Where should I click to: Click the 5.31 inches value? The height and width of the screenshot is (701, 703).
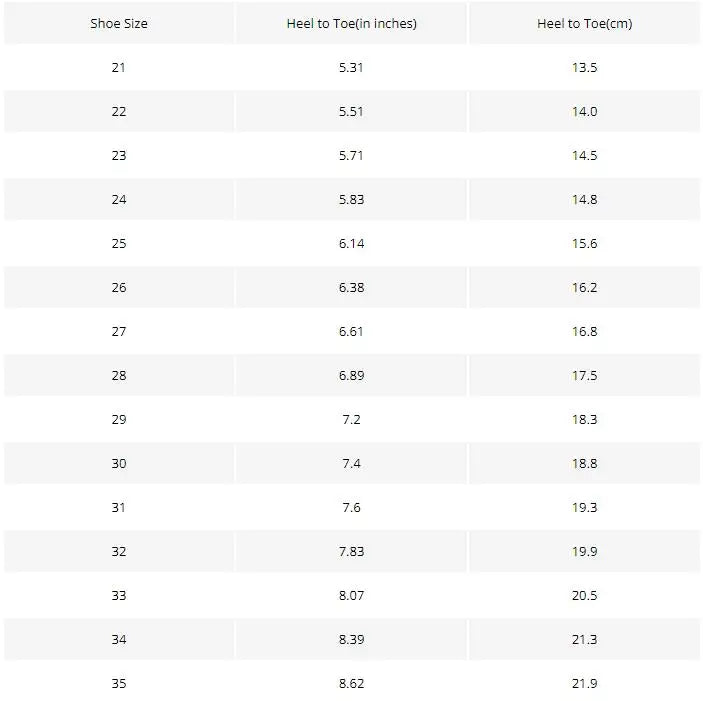click(x=351, y=68)
